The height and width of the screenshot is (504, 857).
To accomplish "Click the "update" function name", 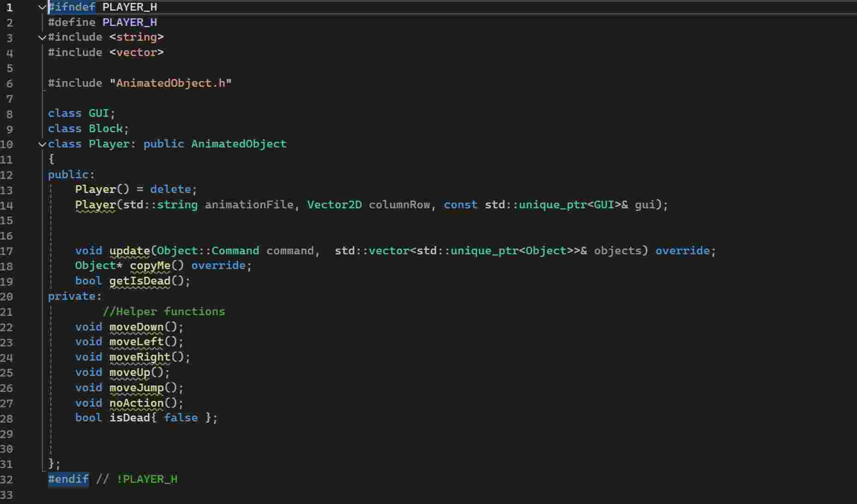I will [130, 251].
